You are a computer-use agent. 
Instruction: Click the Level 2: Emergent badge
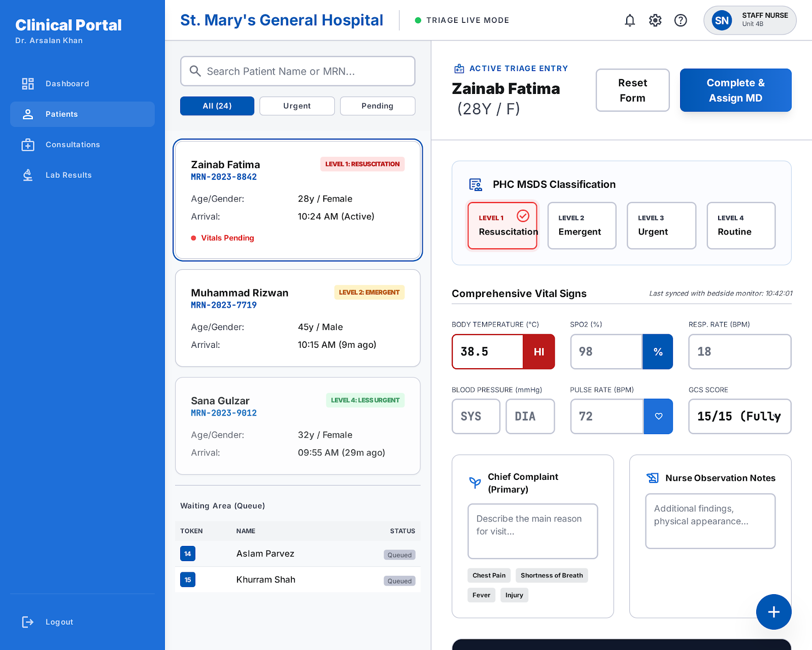pyautogui.click(x=369, y=292)
